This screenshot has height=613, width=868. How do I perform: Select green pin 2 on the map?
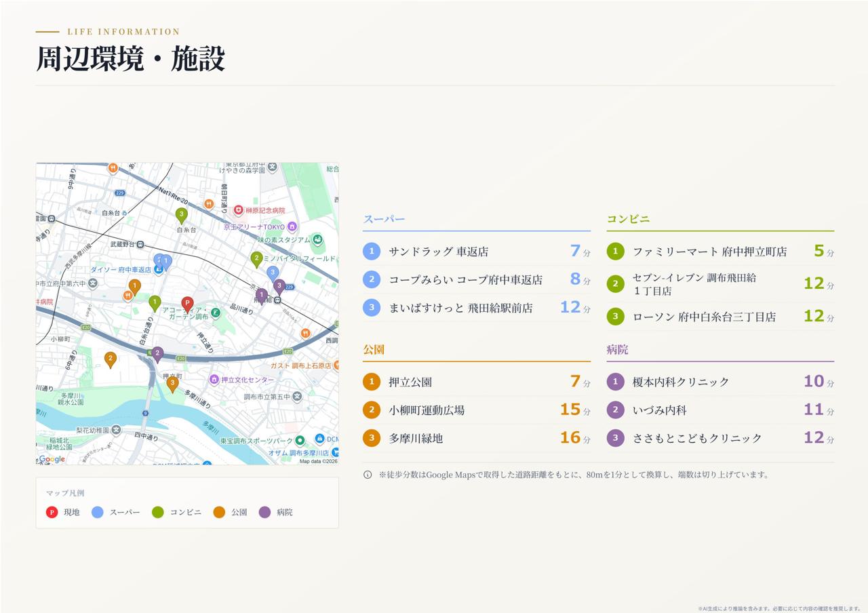(256, 259)
